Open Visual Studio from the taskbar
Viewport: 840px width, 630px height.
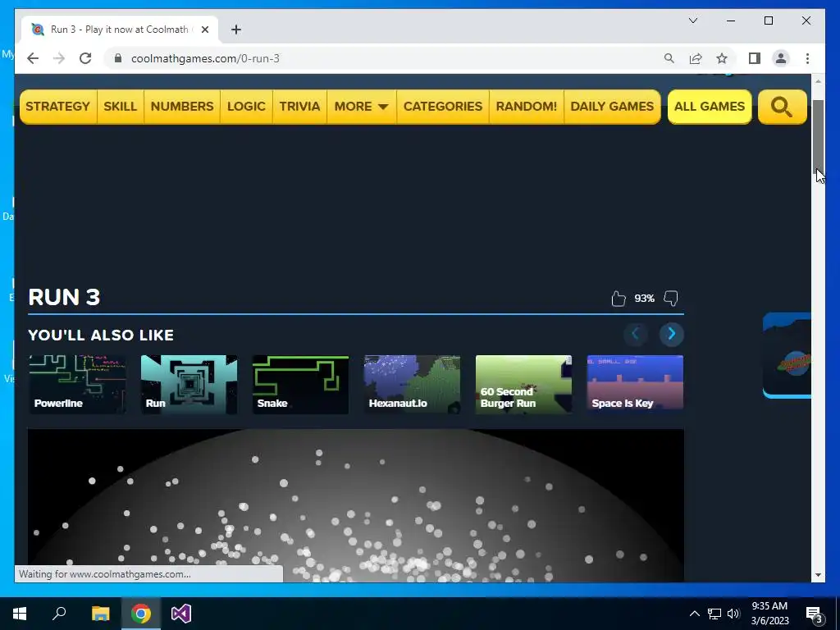[x=181, y=614]
